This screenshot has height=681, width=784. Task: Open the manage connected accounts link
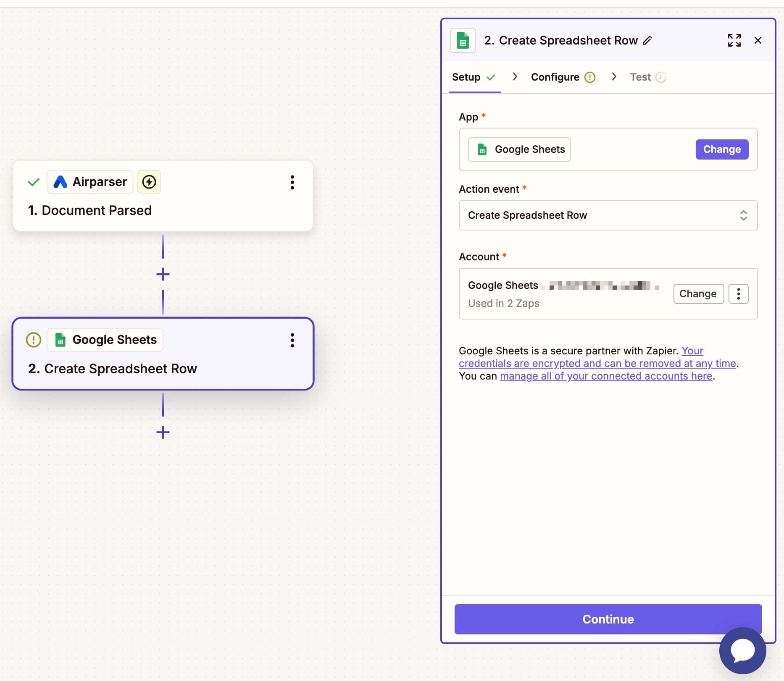click(x=606, y=376)
